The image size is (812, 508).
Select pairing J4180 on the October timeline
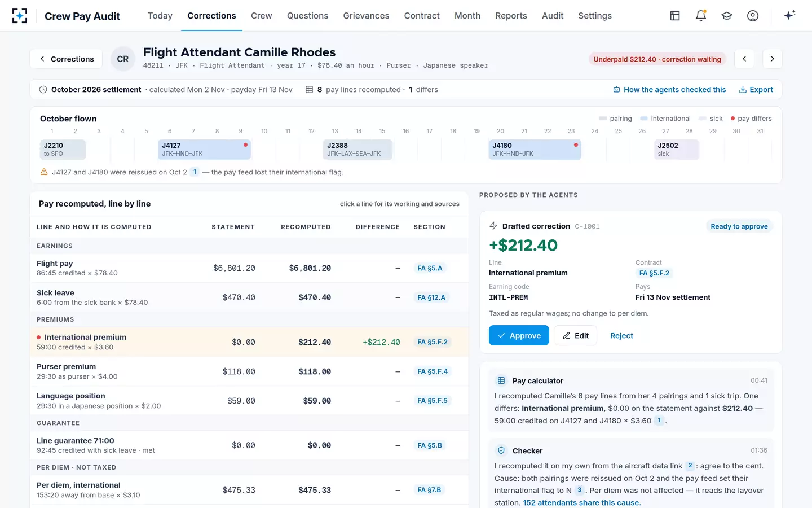click(535, 150)
